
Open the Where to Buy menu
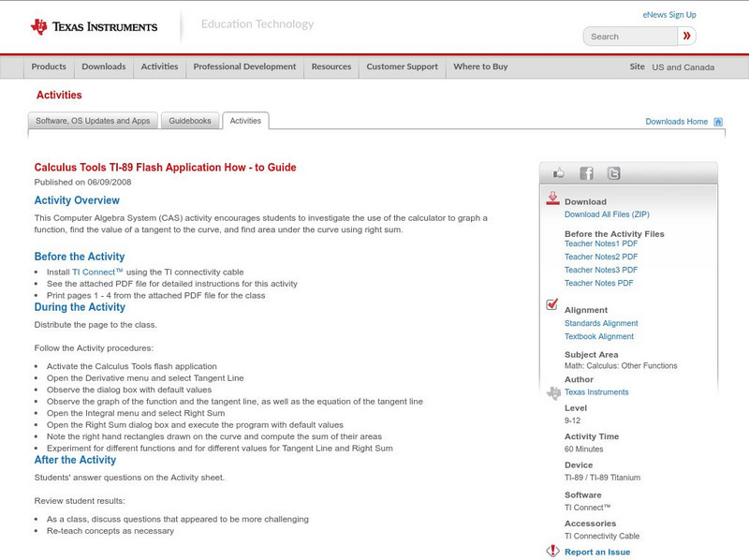(x=480, y=66)
